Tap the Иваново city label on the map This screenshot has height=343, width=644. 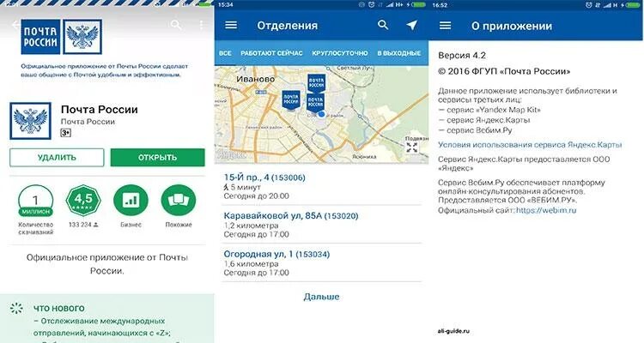256,79
